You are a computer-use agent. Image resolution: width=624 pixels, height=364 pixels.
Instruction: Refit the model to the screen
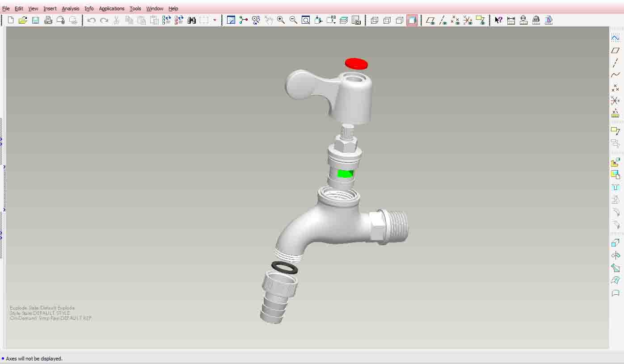(306, 20)
